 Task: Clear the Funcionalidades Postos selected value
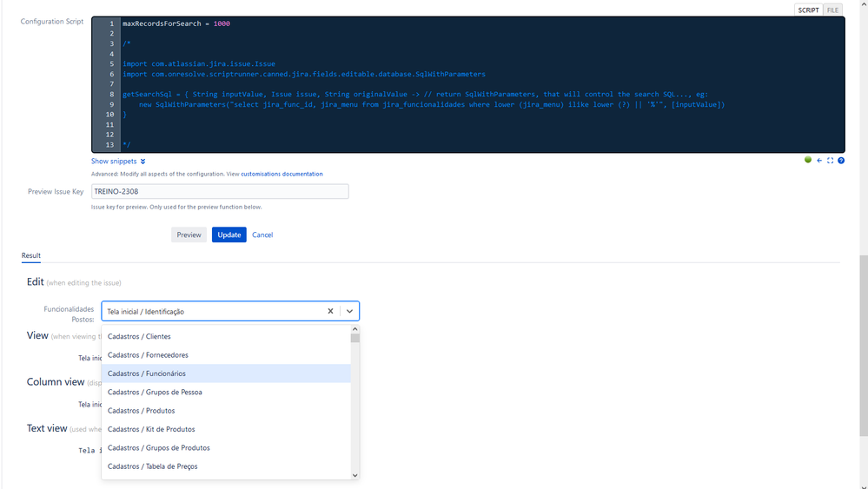click(330, 311)
